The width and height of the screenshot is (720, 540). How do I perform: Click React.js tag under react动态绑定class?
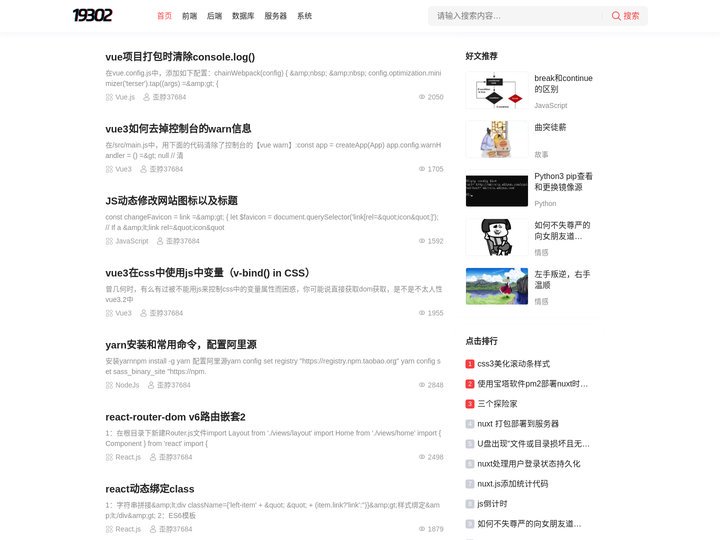pos(128,529)
